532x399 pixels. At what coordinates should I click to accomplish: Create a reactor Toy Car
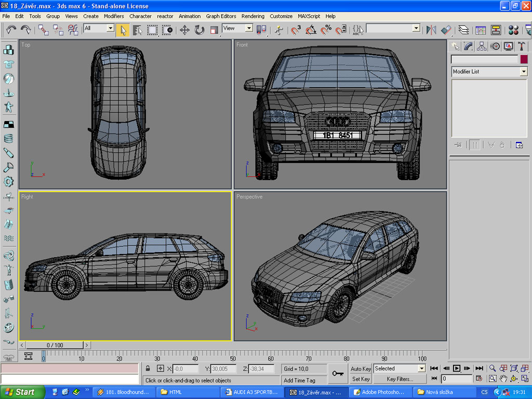pyautogui.click(x=8, y=211)
